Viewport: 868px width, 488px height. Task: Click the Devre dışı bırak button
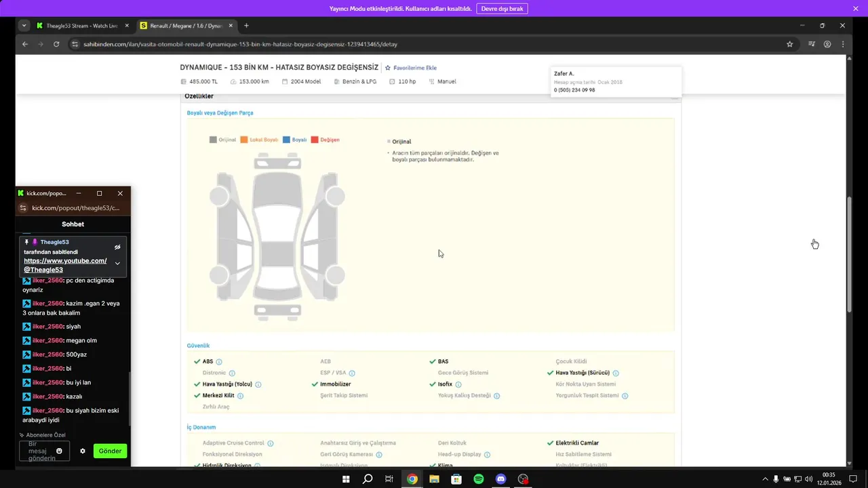tap(502, 9)
